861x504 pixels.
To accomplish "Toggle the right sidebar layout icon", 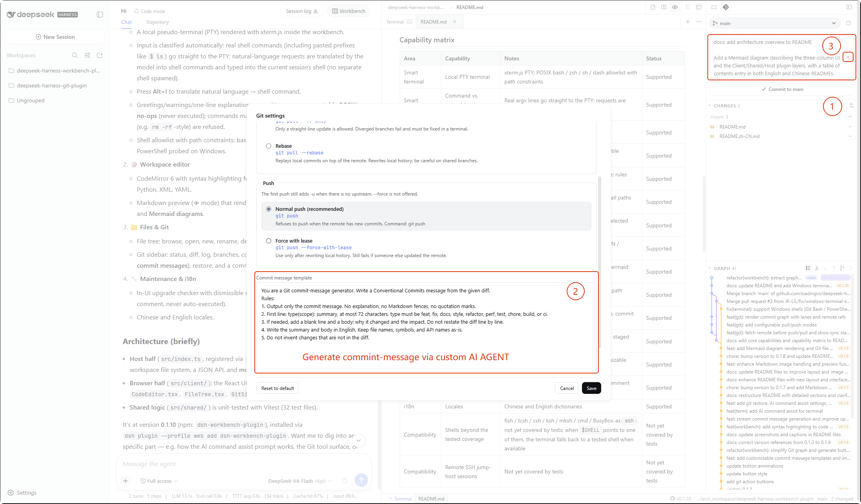I will pyautogui.click(x=849, y=7).
